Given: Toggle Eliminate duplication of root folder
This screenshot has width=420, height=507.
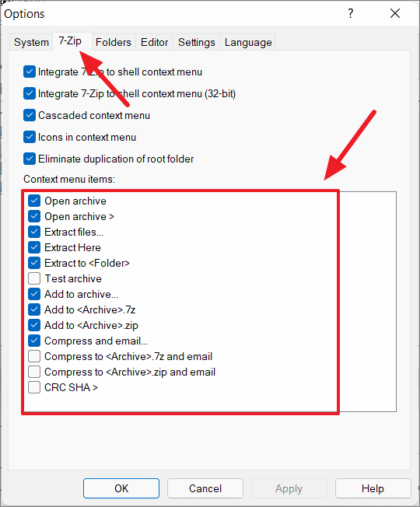Looking at the screenshot, I should pos(30,159).
